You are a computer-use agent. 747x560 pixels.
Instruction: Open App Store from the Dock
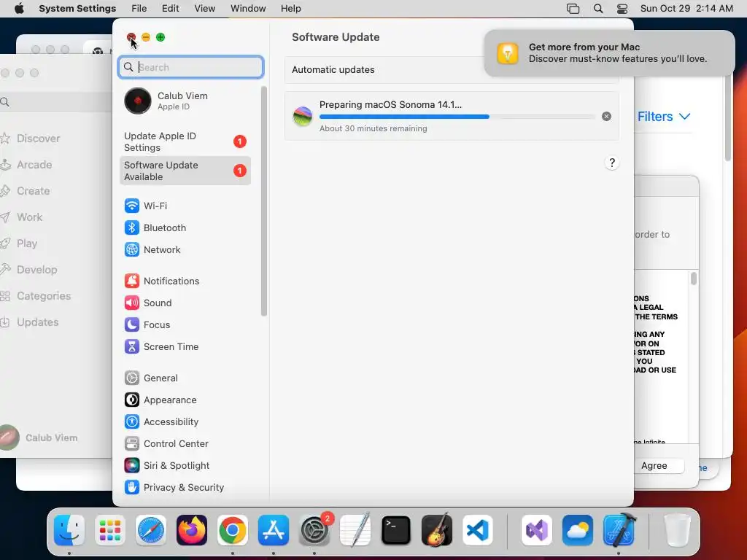(274, 530)
